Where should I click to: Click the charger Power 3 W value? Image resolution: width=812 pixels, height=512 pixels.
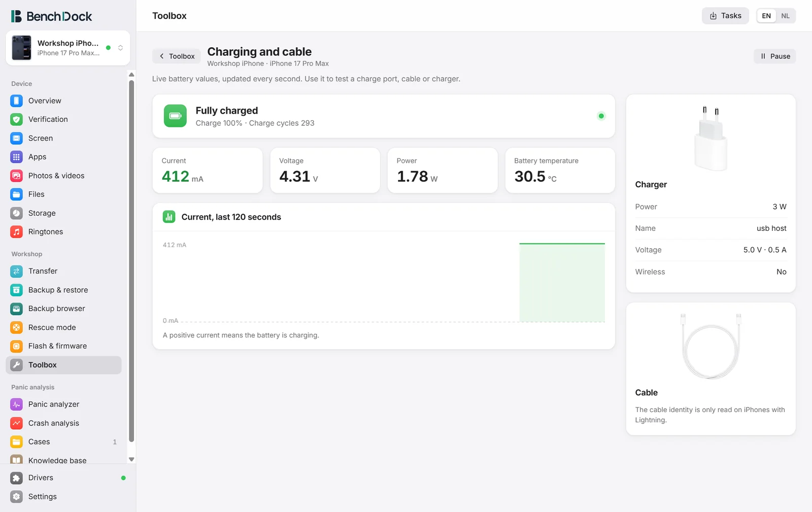point(780,207)
